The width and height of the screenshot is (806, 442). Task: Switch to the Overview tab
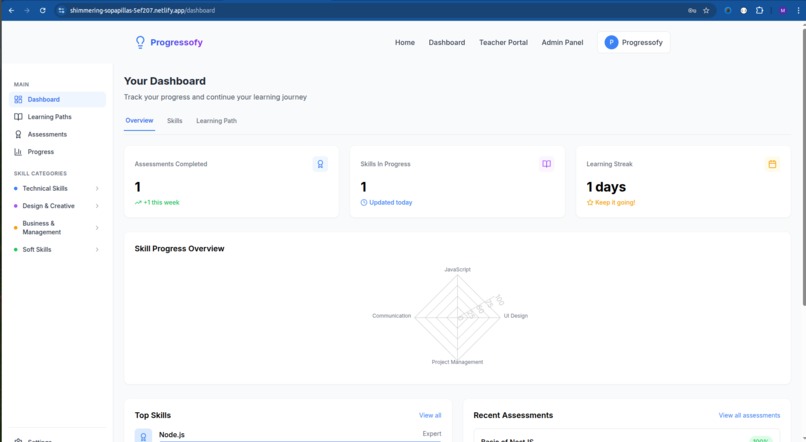(139, 121)
